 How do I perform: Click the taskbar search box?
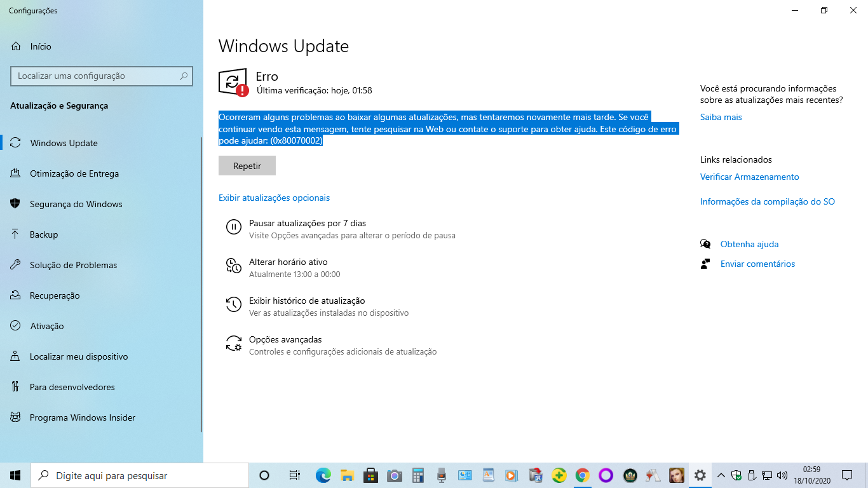(139, 475)
